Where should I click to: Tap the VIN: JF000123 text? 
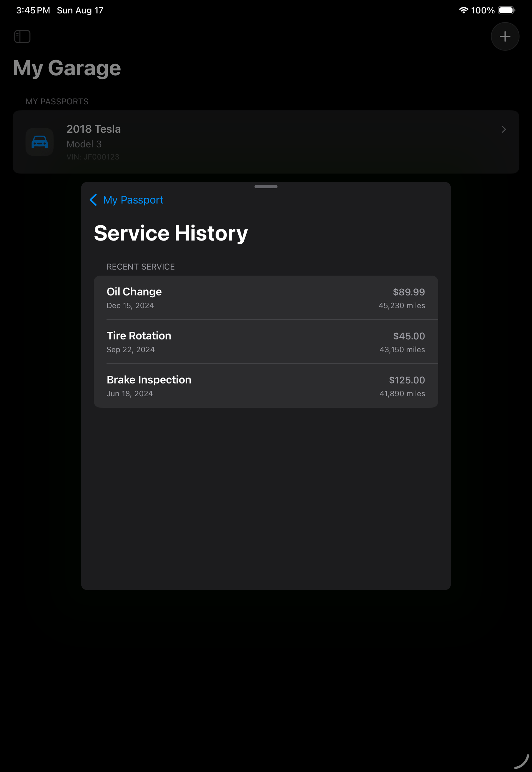pyautogui.click(x=93, y=157)
